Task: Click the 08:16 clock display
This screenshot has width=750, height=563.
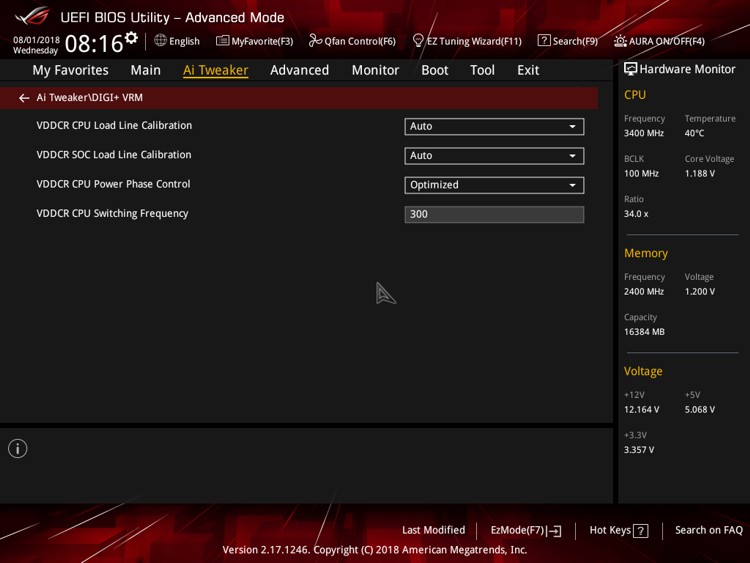Action: (x=94, y=44)
